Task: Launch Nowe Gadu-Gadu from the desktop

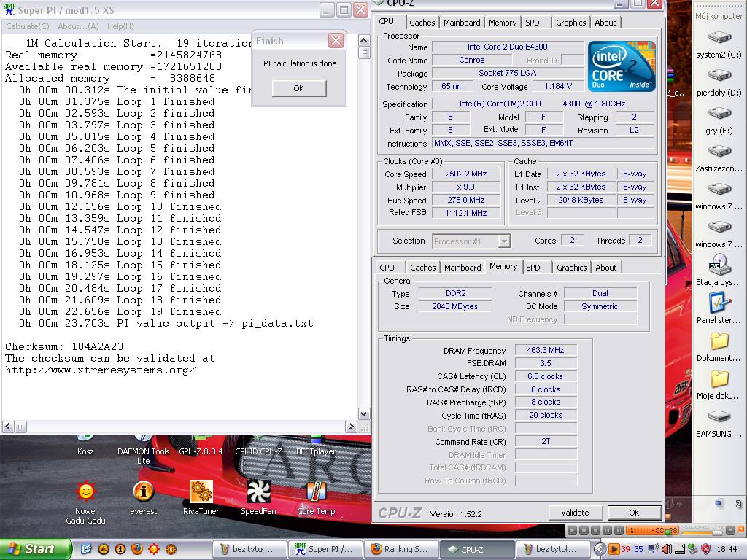Action: coord(86,491)
